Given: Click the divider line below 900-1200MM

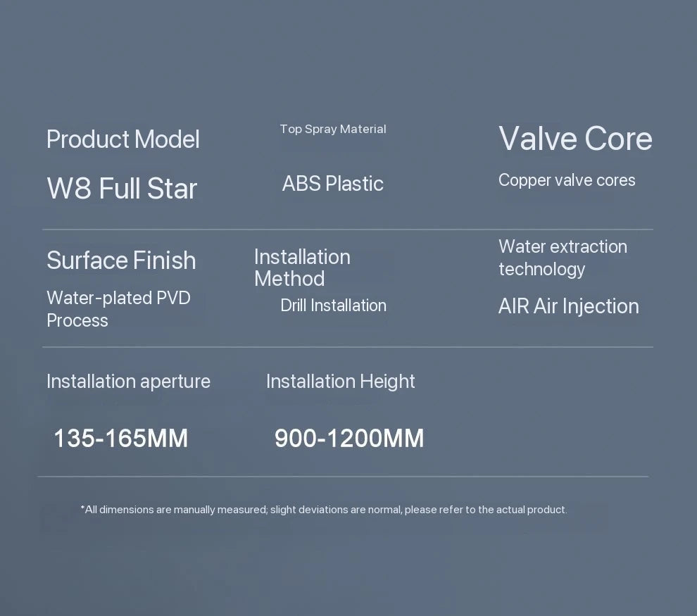Looking at the screenshot, I should pyautogui.click(x=343, y=477).
